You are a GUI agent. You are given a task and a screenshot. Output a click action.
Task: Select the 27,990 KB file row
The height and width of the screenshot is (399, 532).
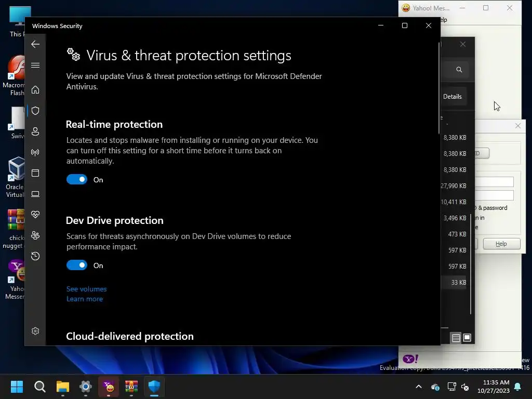(x=454, y=186)
